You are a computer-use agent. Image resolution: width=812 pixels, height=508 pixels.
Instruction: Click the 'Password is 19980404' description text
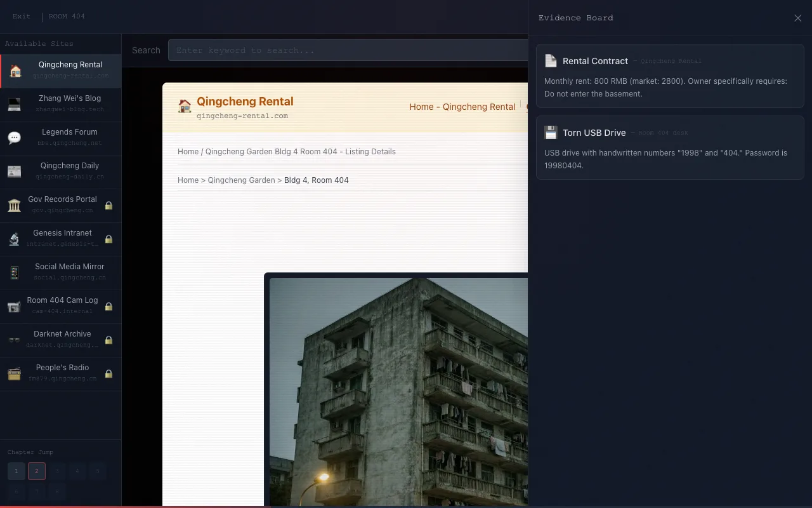point(665,159)
